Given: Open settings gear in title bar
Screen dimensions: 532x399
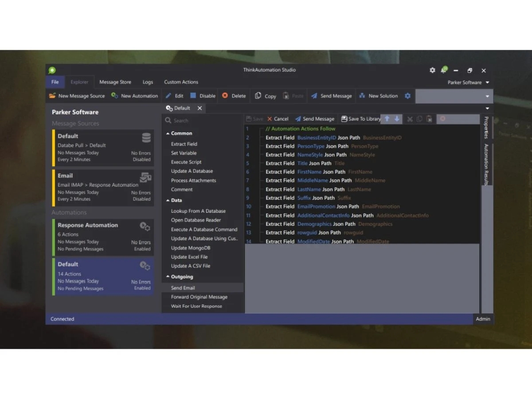Looking at the screenshot, I should click(432, 70).
